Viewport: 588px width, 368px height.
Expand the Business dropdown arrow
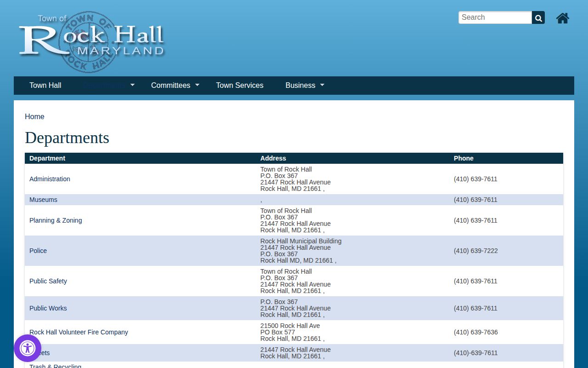click(322, 85)
